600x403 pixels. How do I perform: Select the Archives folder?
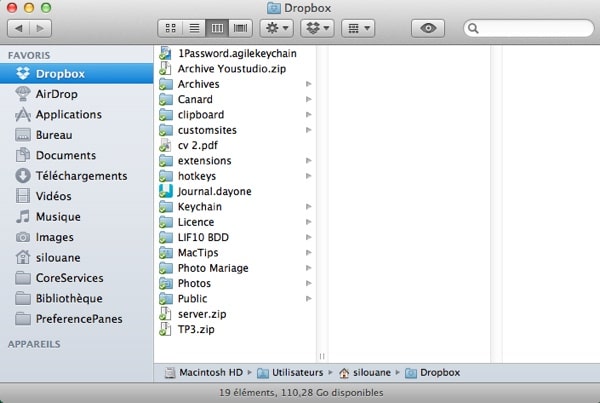click(198, 84)
